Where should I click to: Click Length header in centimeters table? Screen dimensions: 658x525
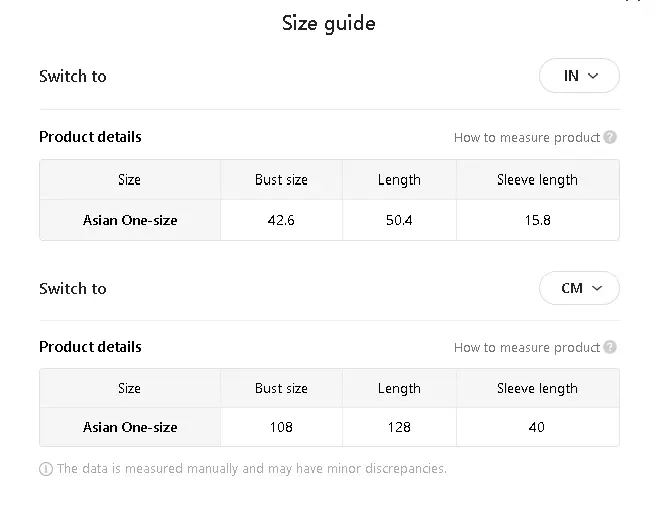coord(399,388)
